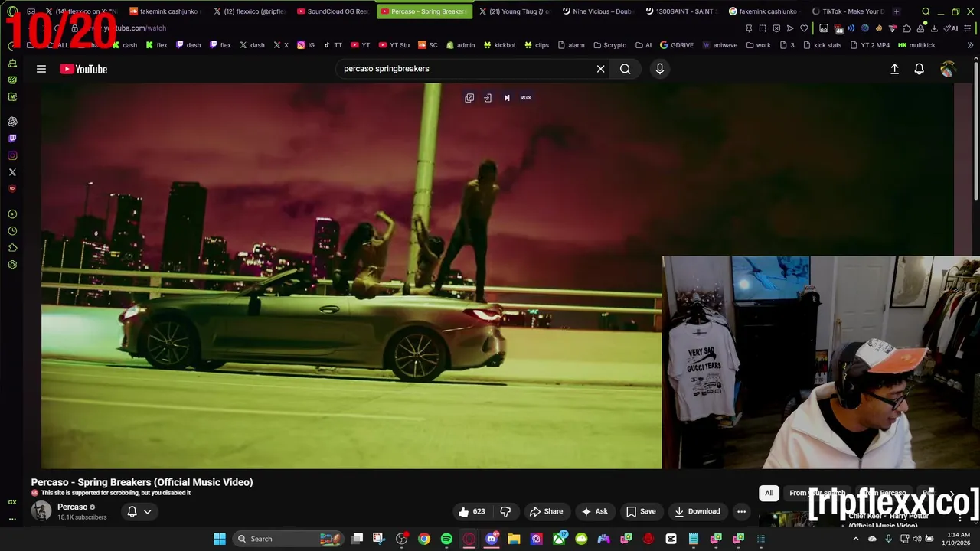Share the Spring Breakers video
The height and width of the screenshot is (551, 980).
click(546, 511)
